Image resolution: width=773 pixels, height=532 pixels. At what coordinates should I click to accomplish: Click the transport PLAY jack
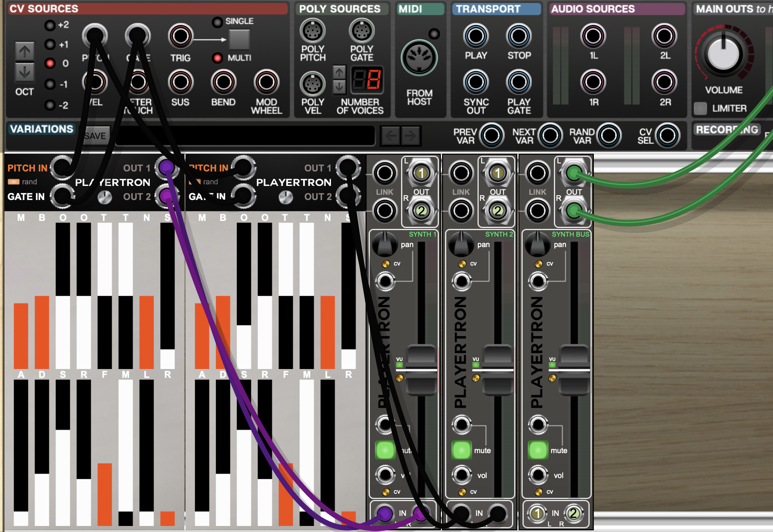[476, 36]
